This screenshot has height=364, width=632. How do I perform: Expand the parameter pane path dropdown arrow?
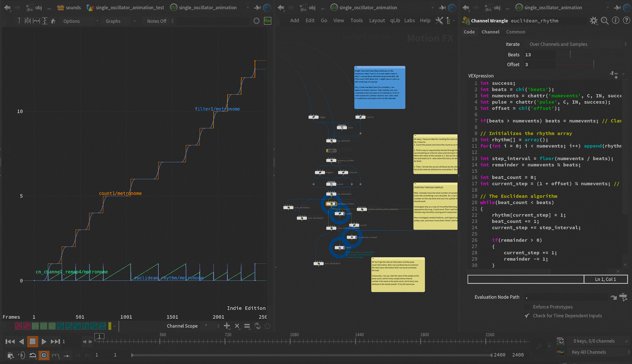coord(608,8)
